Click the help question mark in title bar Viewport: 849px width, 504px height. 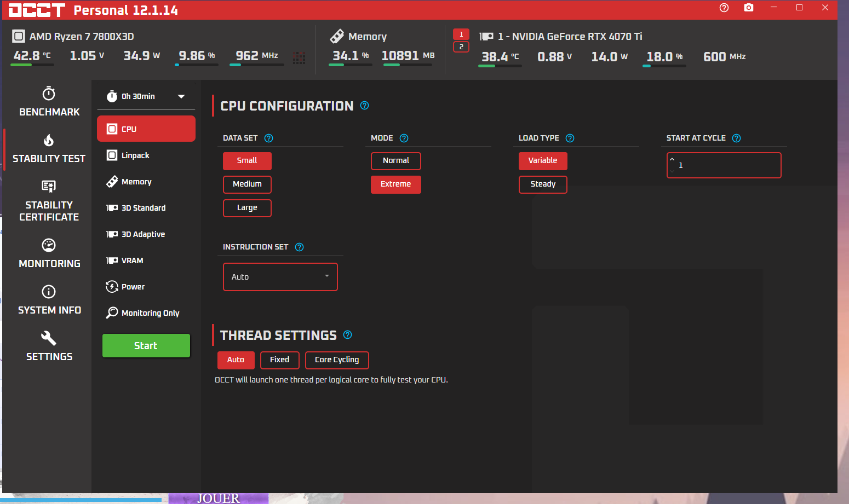[x=724, y=8]
